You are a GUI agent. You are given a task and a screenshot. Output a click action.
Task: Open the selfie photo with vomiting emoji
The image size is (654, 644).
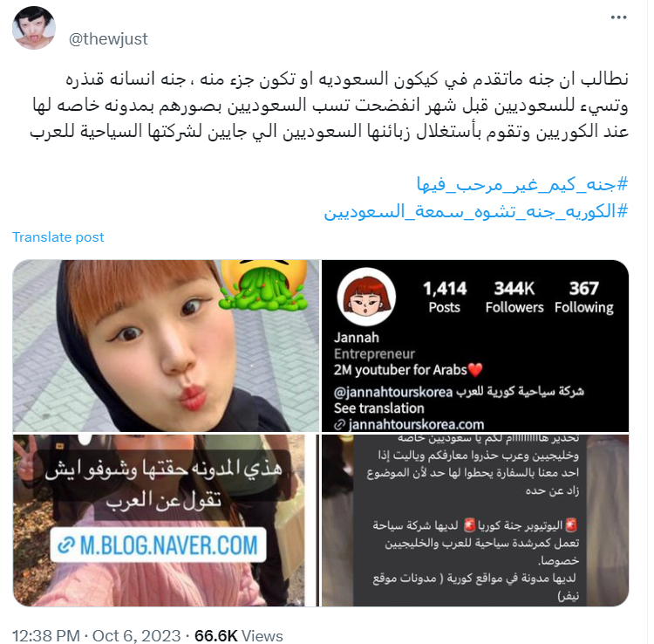[166, 346]
